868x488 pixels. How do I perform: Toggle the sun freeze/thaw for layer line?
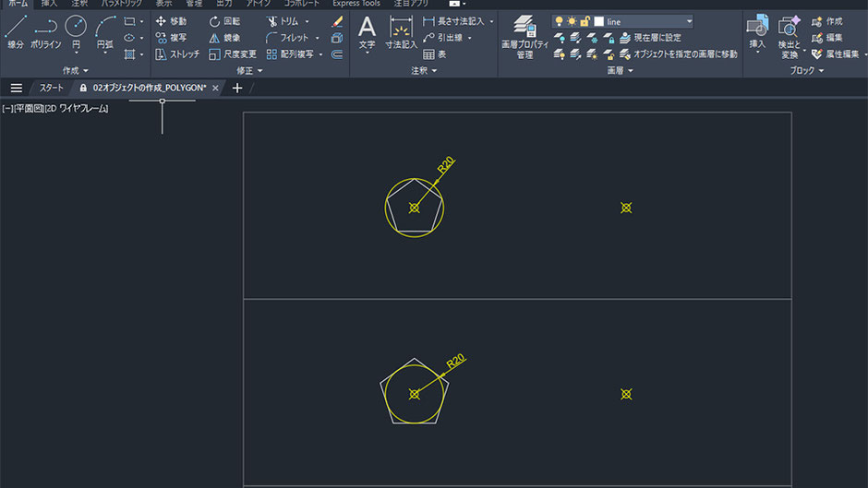pos(572,21)
